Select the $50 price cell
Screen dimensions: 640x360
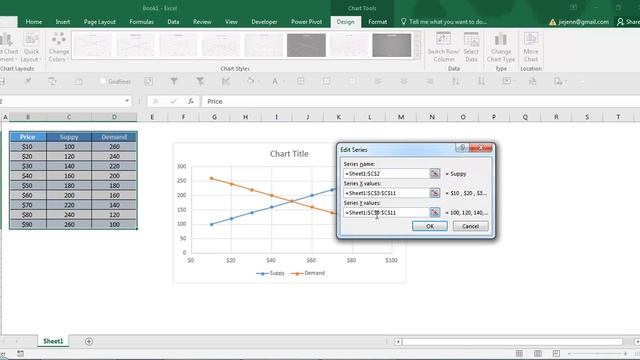pos(28,185)
